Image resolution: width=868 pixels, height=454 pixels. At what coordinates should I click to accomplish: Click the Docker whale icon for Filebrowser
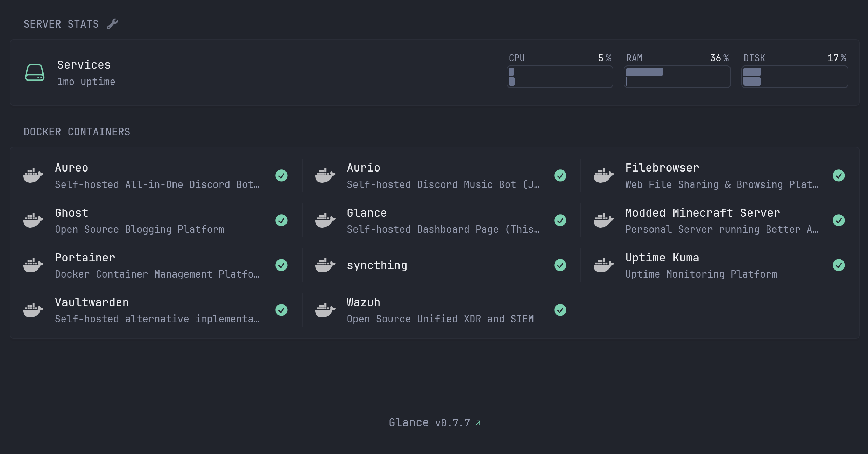604,175
